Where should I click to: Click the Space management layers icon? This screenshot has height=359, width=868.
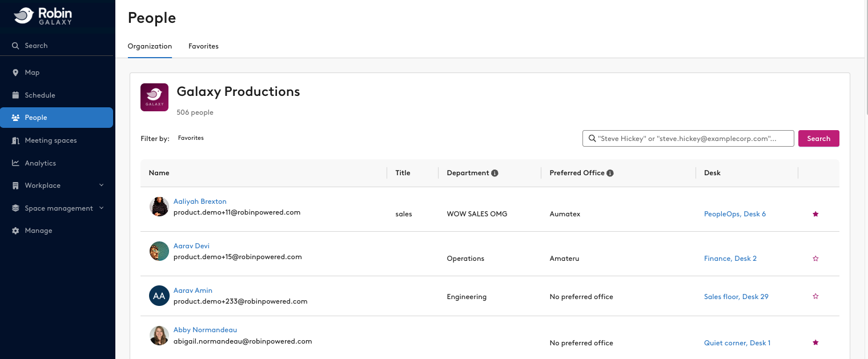pos(15,208)
